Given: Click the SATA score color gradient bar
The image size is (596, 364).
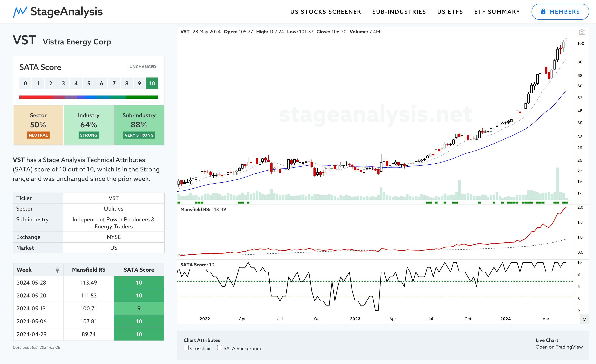Looking at the screenshot, I should [x=89, y=97].
